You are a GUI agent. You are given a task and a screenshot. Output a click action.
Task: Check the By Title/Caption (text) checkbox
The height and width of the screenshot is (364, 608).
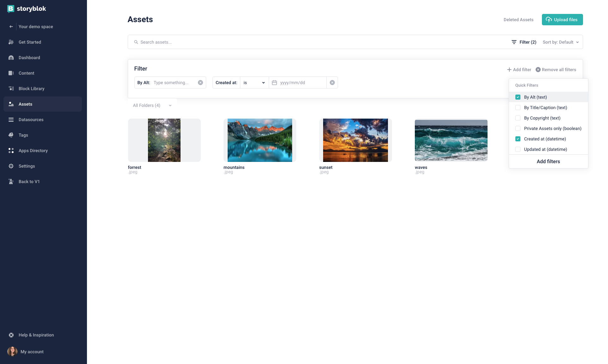pos(518,108)
